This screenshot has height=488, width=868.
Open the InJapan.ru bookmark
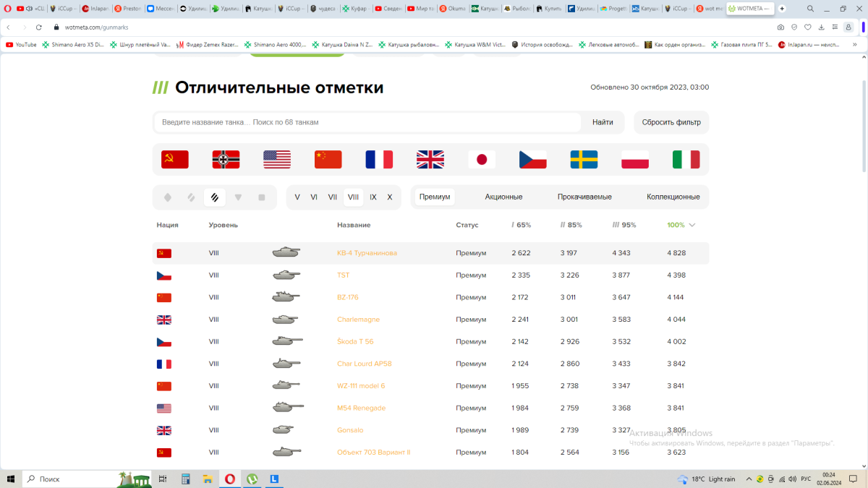pyautogui.click(x=809, y=44)
